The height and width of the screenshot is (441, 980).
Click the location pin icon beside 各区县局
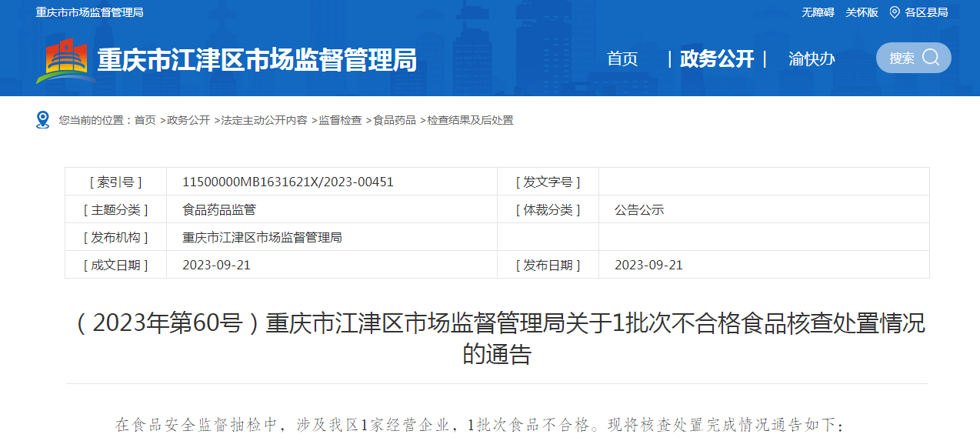click(895, 12)
